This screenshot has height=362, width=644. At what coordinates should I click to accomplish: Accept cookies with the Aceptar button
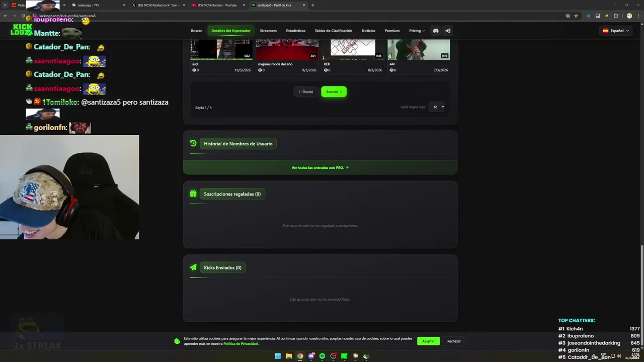coord(428,341)
